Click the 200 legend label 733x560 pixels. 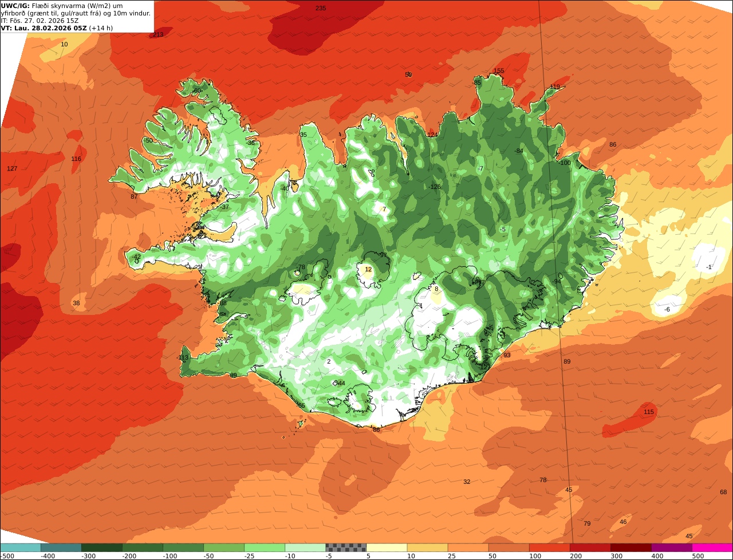[576, 556]
